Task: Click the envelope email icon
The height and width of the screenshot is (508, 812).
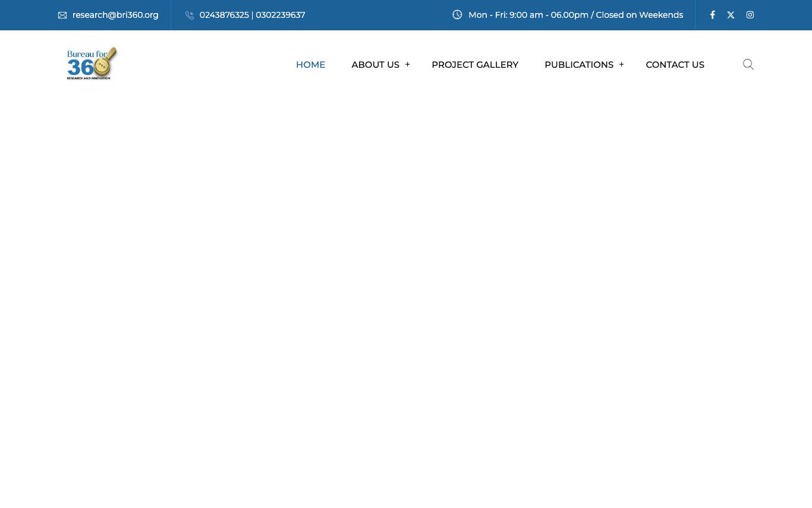Action: tap(62, 15)
